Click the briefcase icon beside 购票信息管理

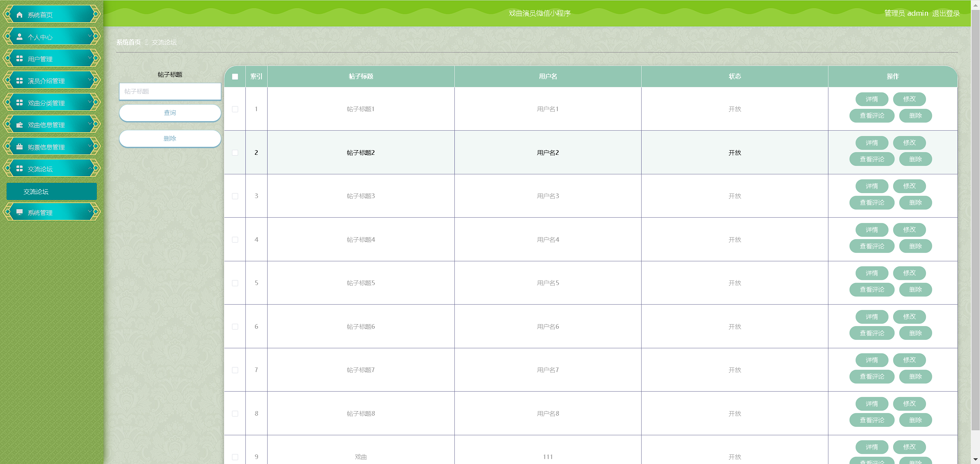pos(20,147)
